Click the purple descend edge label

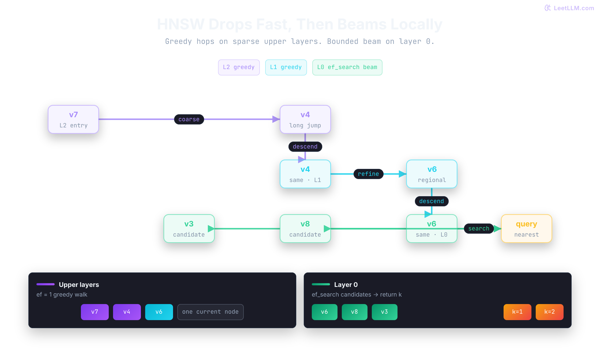305,147
